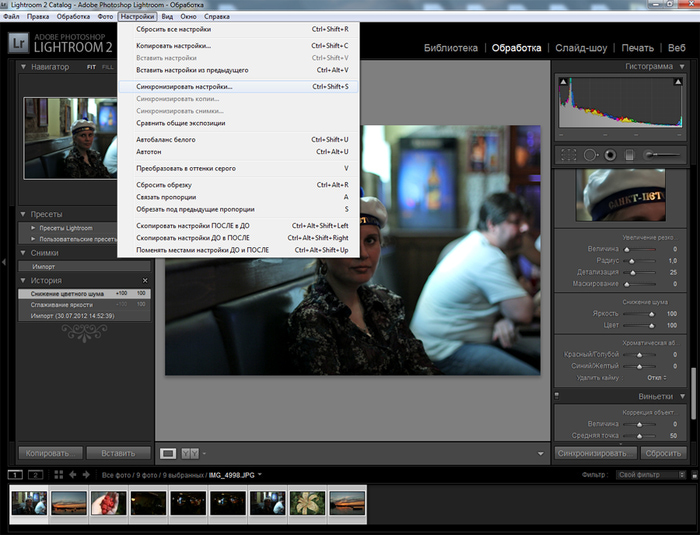Open toolbar options dropdown arrow at right
The height and width of the screenshot is (535, 700).
[x=541, y=454]
